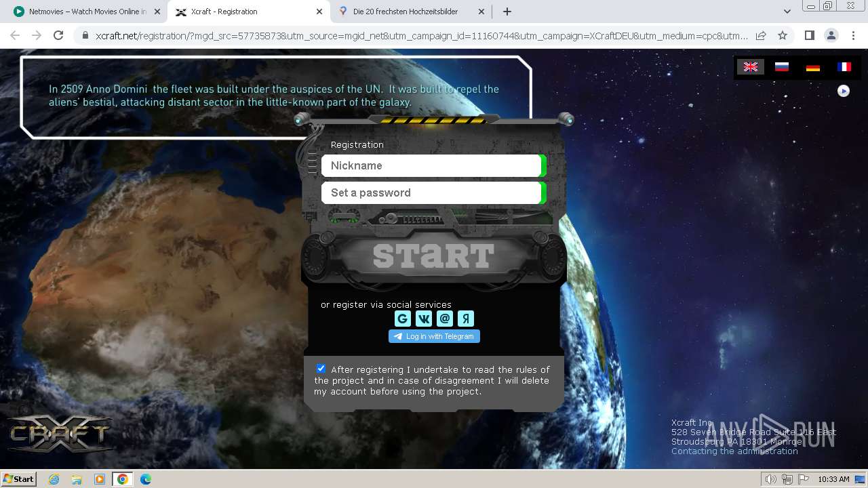Viewport: 868px width, 488px height.
Task: Uncheck the rules agreement checkbox
Action: click(321, 369)
